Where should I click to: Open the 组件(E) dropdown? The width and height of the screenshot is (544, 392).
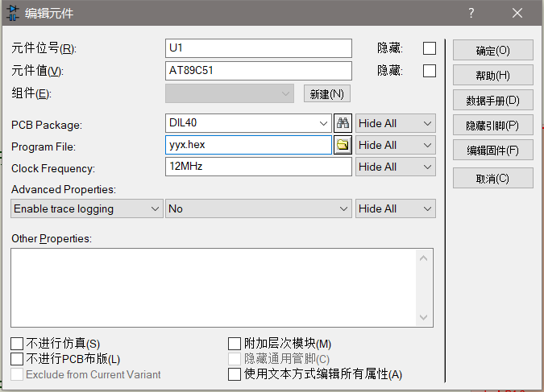point(230,93)
